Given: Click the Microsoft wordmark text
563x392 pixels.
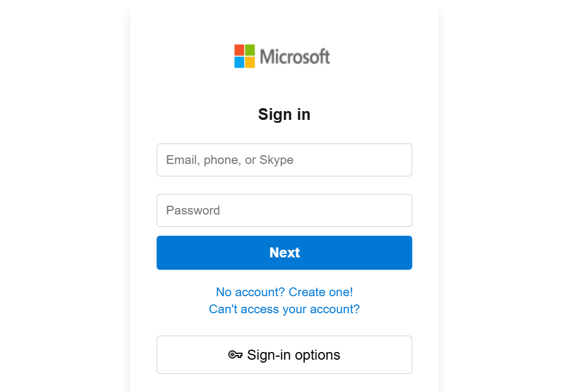Looking at the screenshot, I should (294, 57).
